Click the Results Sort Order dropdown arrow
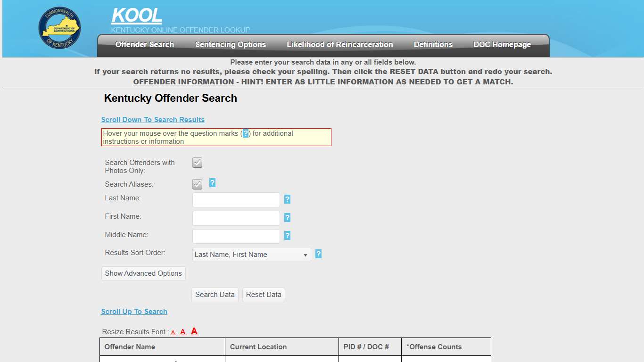 pyautogui.click(x=304, y=254)
